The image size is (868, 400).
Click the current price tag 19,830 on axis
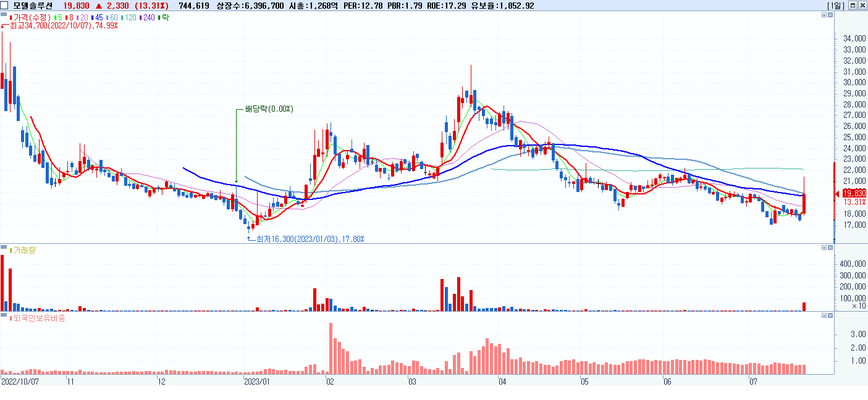pos(854,193)
